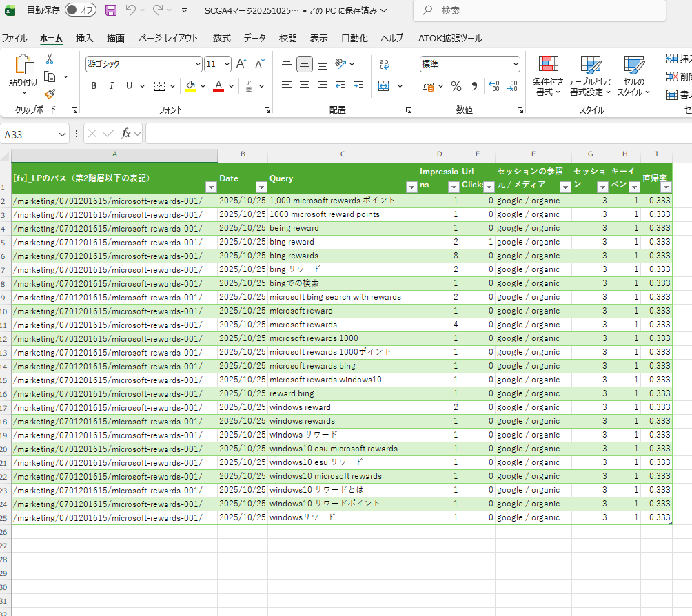Open the Query column filter dropdown
The height and width of the screenshot is (616, 692).
pyautogui.click(x=411, y=187)
